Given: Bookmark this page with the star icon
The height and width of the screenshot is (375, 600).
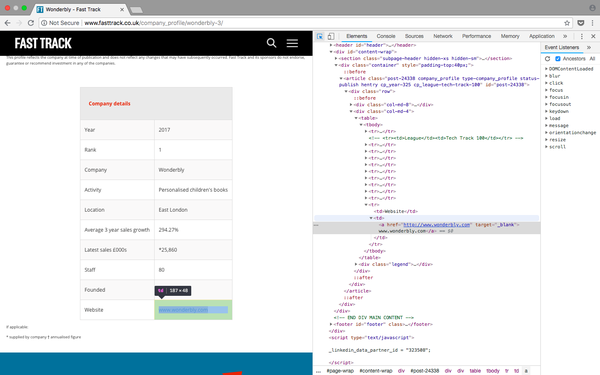Looking at the screenshot, I should (567, 23).
